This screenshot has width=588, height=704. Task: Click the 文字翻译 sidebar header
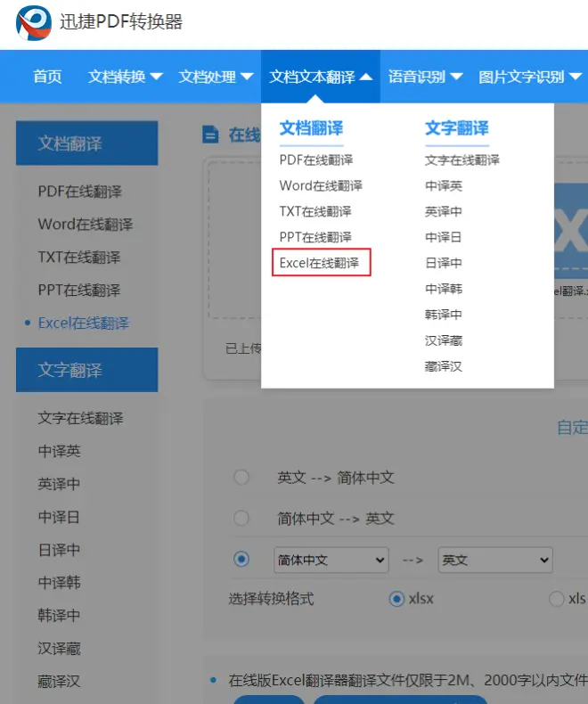(87, 370)
